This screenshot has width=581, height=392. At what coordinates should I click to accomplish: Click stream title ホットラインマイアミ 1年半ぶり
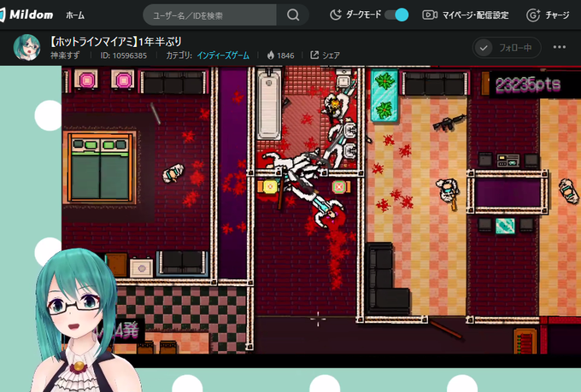click(115, 42)
